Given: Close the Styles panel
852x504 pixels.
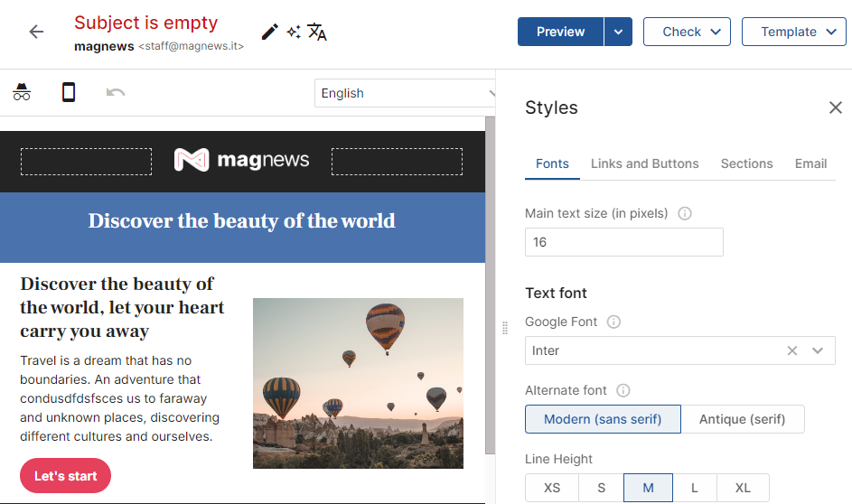Looking at the screenshot, I should 835,107.
